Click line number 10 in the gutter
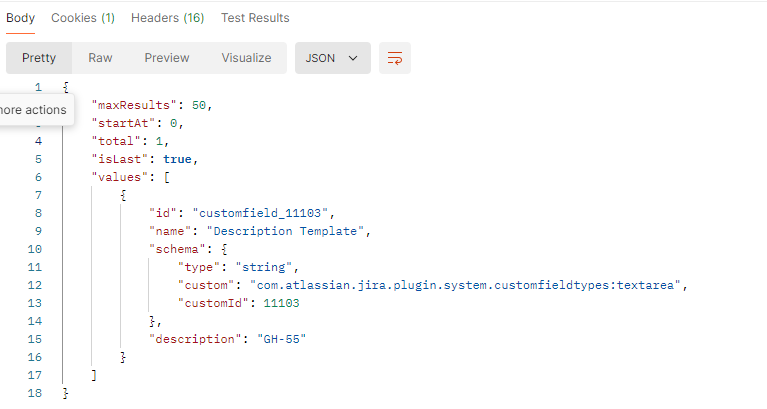Image resolution: width=767 pixels, height=409 pixels. tap(35, 250)
